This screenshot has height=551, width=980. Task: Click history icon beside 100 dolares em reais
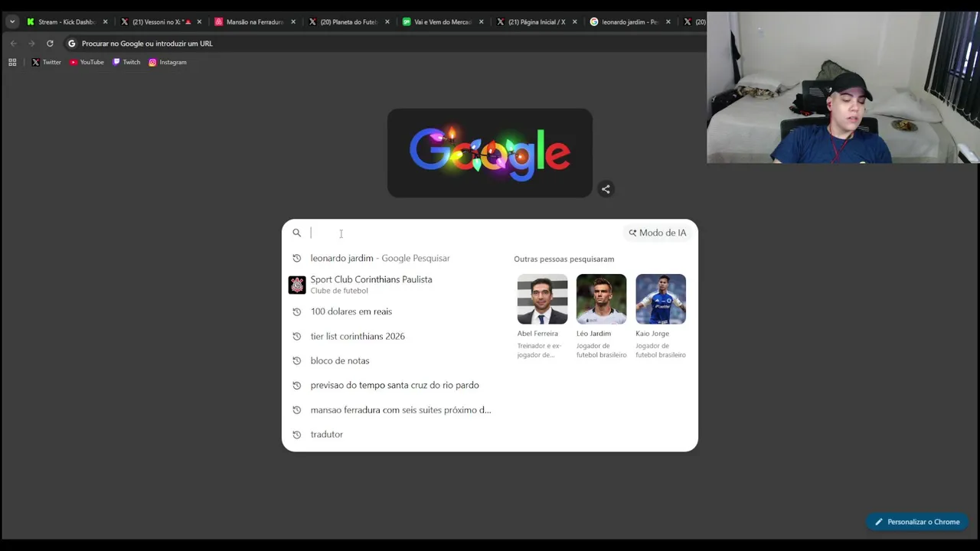tap(297, 311)
